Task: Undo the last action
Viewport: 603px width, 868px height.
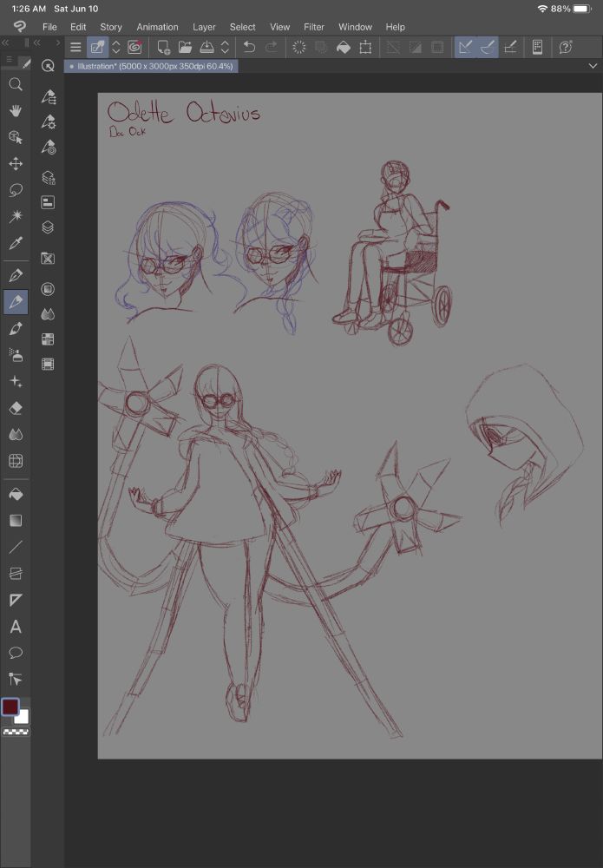Action: click(250, 47)
